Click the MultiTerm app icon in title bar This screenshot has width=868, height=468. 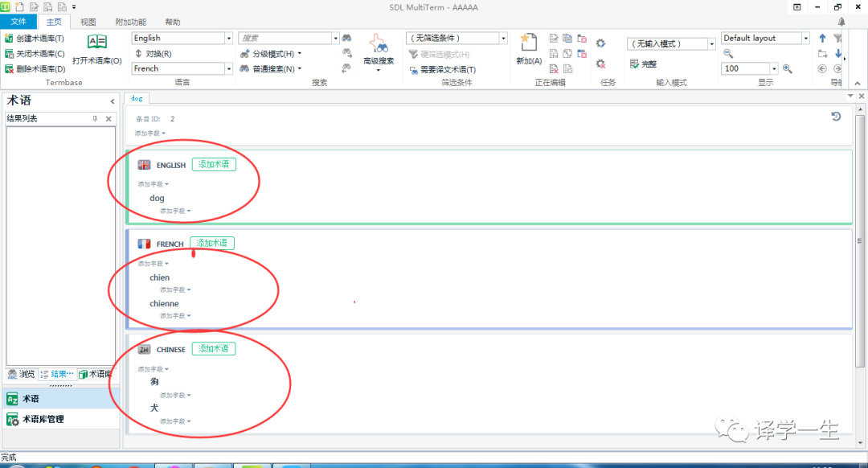6,7
